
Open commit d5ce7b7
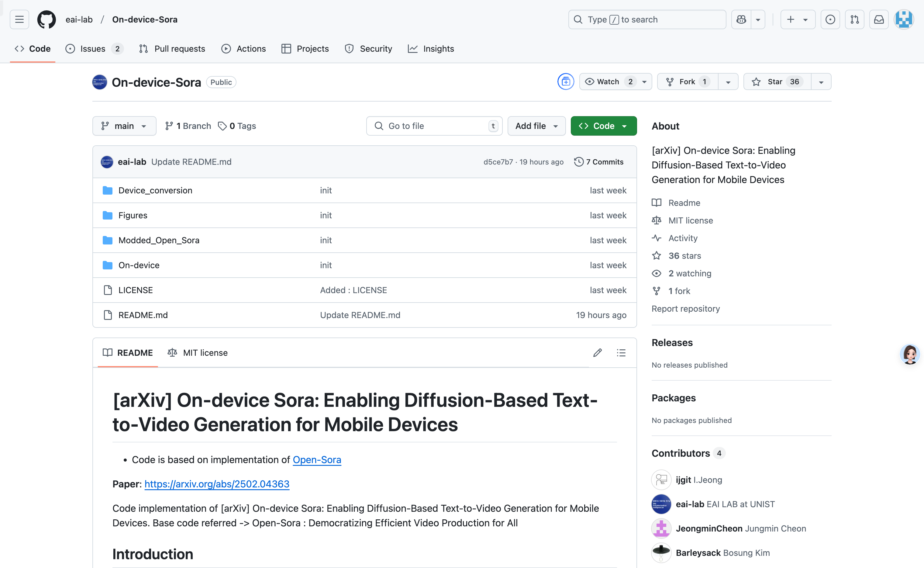click(498, 162)
